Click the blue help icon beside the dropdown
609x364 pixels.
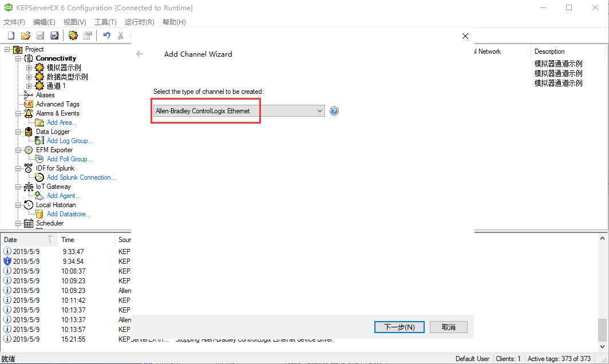coord(334,111)
